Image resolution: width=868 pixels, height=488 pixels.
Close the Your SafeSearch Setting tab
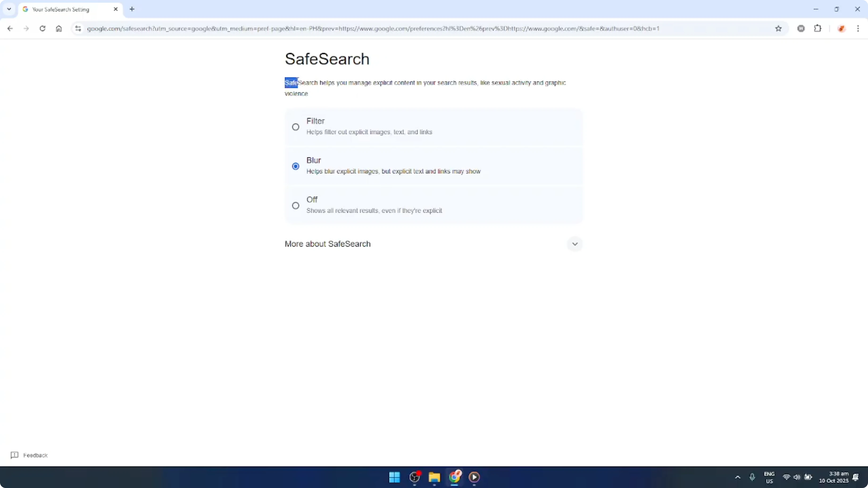tap(116, 9)
